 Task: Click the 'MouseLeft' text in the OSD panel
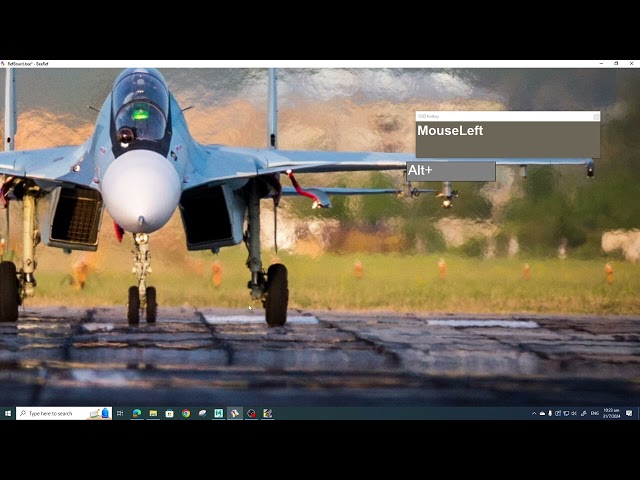[450, 131]
